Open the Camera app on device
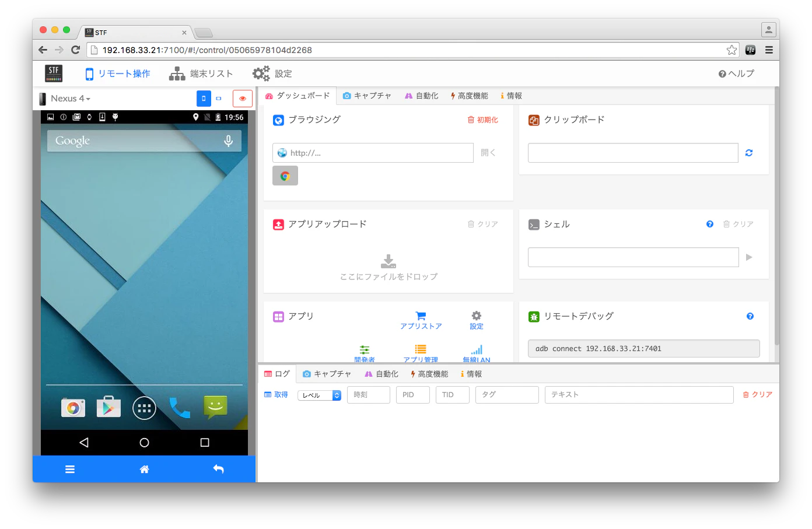Screen dimensions: 812x529 pos(73,408)
